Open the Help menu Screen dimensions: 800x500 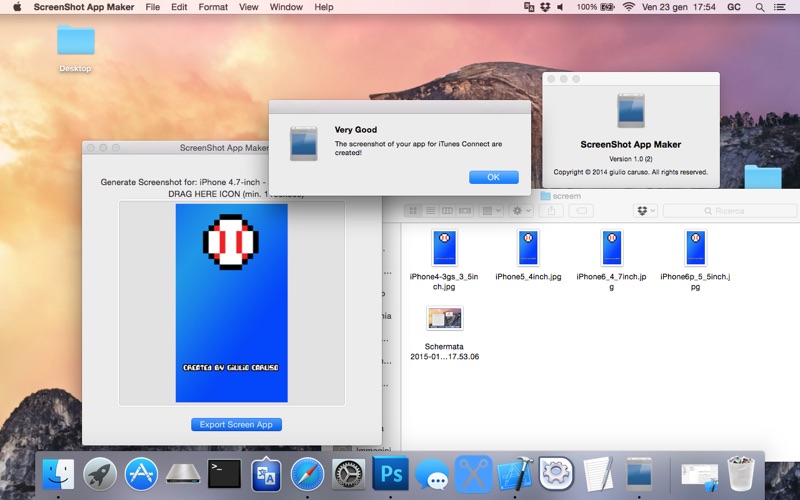tap(324, 7)
